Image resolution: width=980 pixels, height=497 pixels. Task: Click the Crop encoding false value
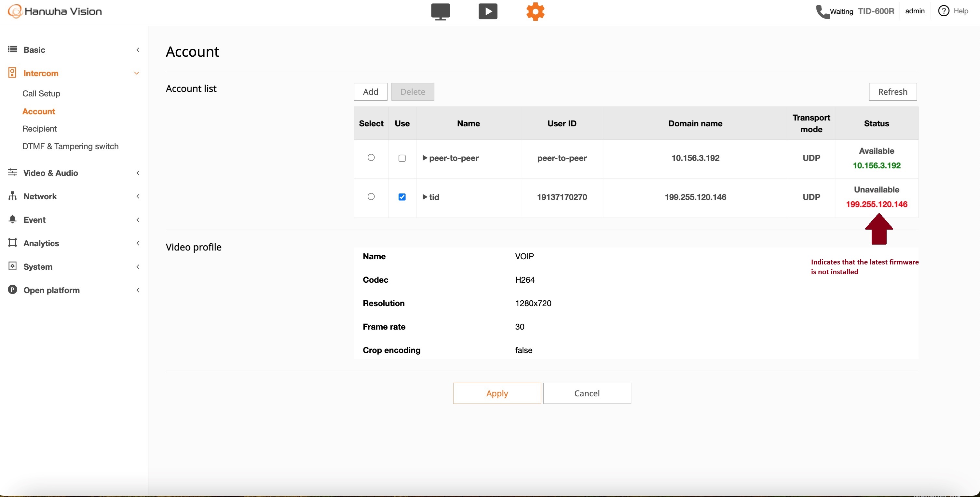pyautogui.click(x=524, y=350)
